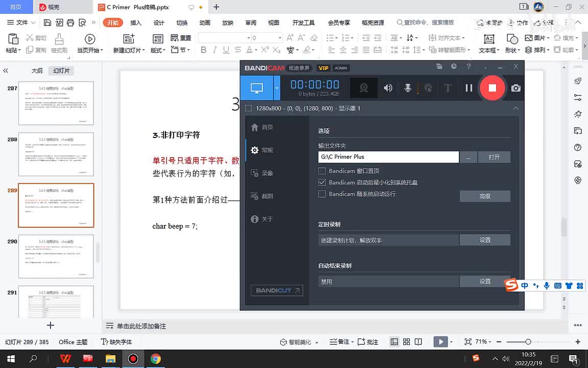
Task: Start slideshow with 当页开始 button
Action: [x=90, y=43]
